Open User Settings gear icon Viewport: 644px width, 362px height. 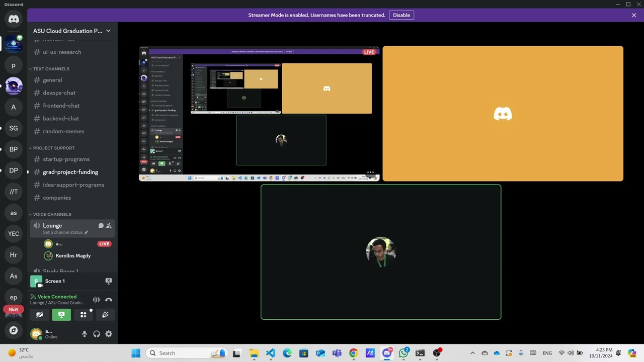(109, 334)
